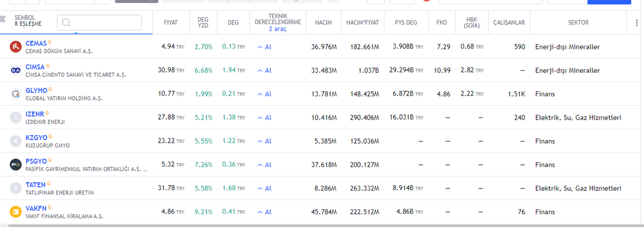Screen dimensions: 644x227
Task: Open the three-dot column settings menu
Action: (x=636, y=23)
